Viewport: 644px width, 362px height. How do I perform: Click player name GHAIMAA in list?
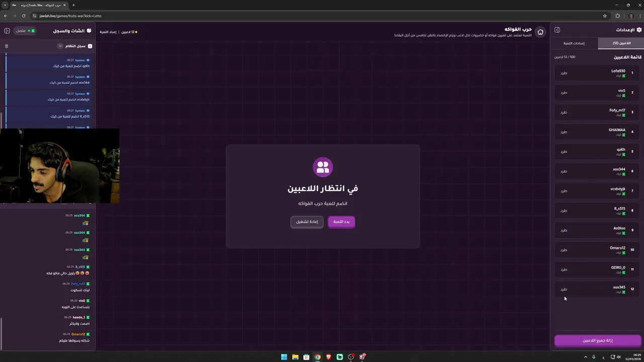coord(617,130)
